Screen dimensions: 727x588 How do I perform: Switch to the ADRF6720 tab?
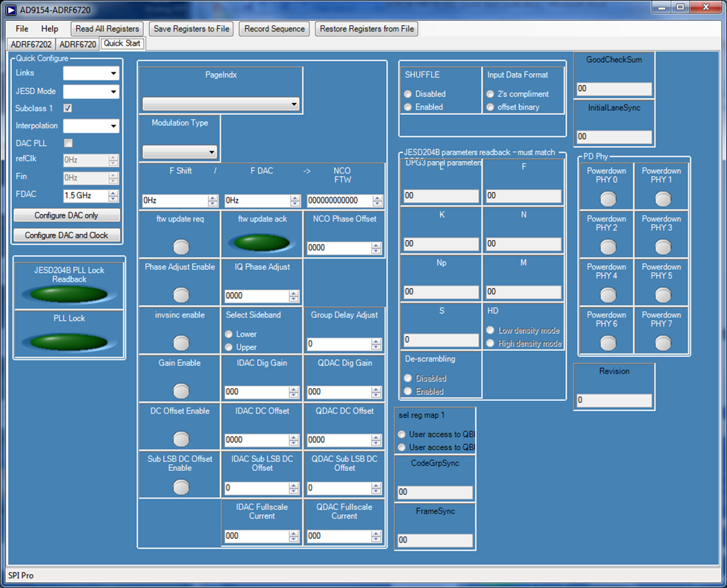click(78, 45)
